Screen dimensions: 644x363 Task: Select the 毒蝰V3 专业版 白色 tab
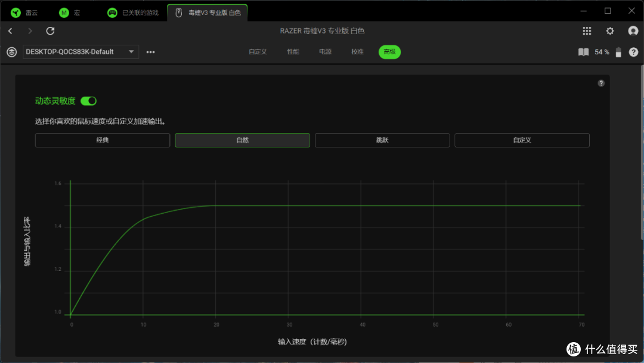coord(208,13)
